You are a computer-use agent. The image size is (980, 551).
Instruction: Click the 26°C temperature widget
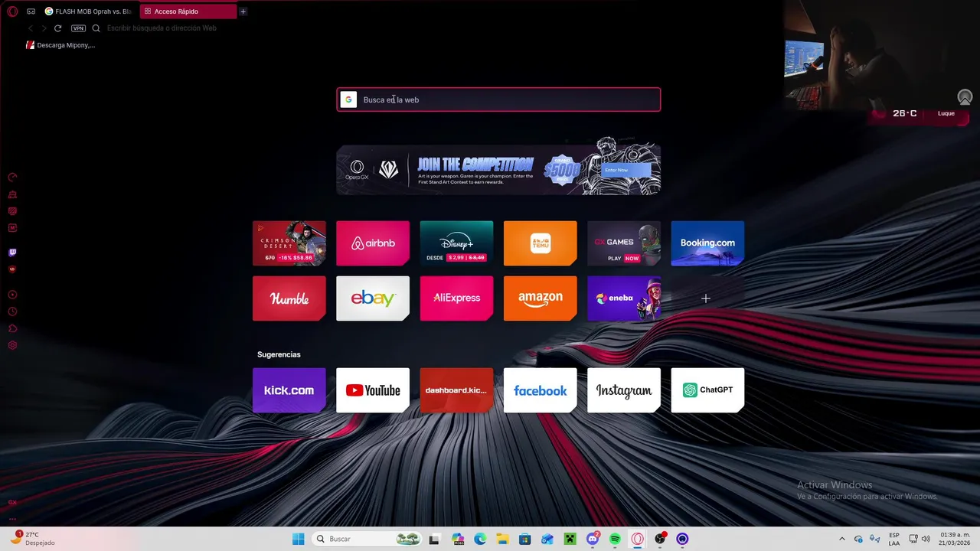pos(905,113)
